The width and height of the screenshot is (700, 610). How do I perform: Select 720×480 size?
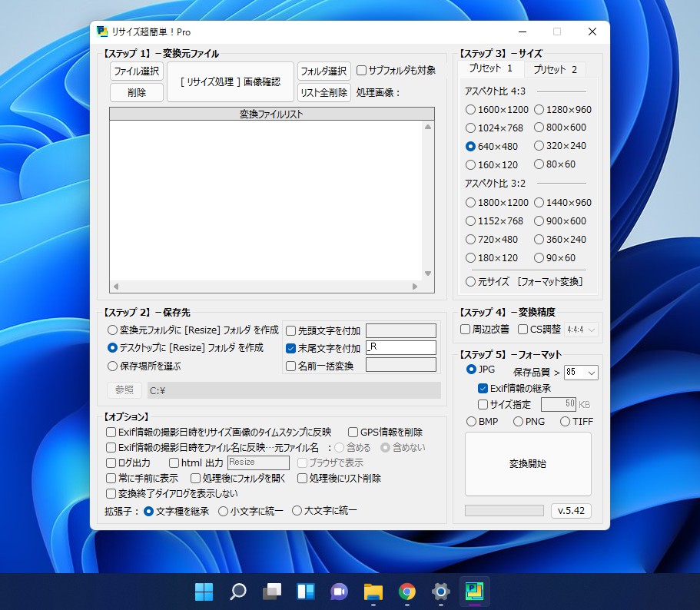click(492, 239)
